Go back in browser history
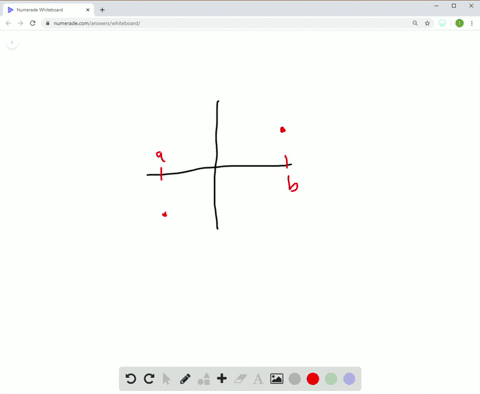Screen dimensions: 480x394 point(8,23)
